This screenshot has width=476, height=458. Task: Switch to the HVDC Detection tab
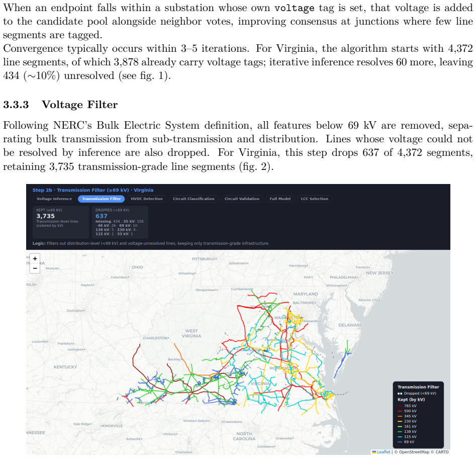coord(147,199)
